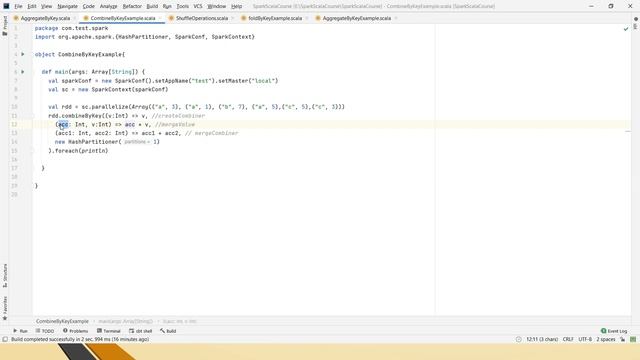Close the AggregateByKey.scala tab

click(74, 18)
